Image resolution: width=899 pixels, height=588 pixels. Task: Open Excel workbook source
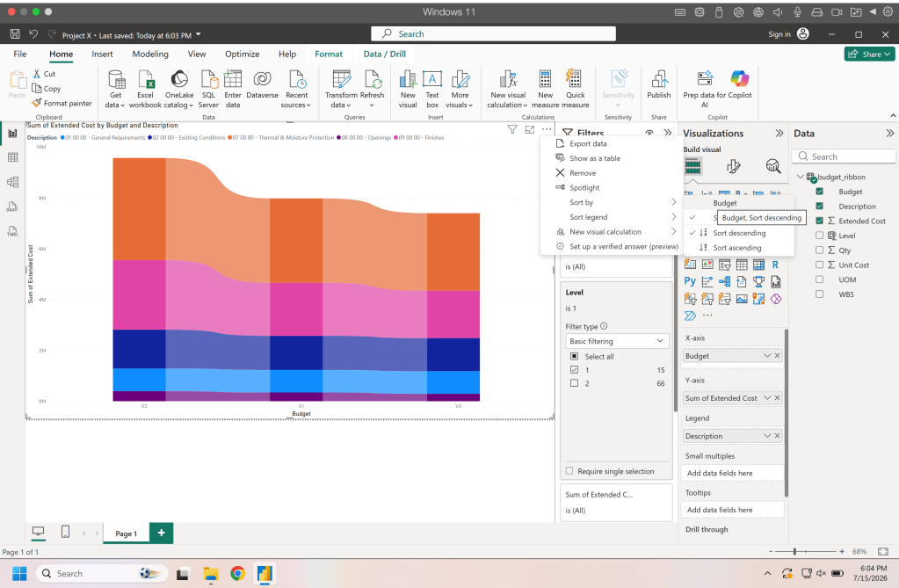point(145,89)
